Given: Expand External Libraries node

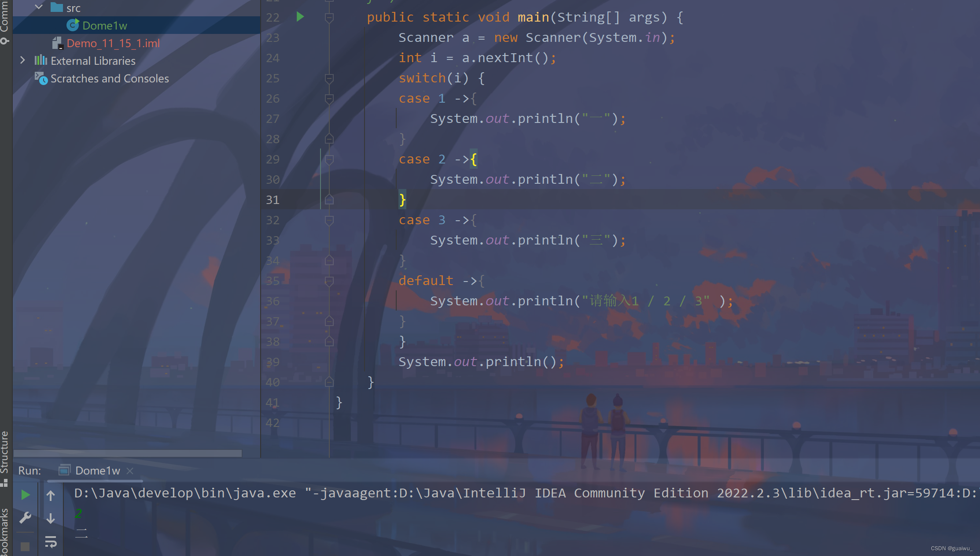Looking at the screenshot, I should click(23, 60).
